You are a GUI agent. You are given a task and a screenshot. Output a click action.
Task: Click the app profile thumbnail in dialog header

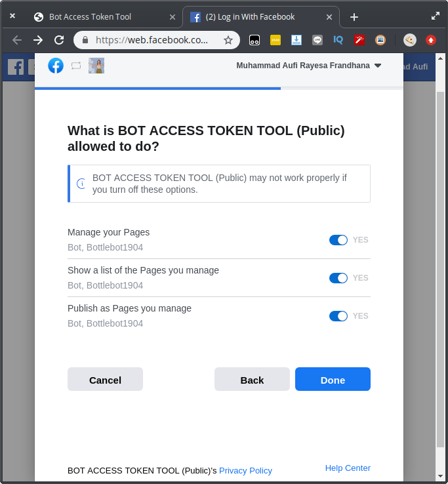coord(96,66)
